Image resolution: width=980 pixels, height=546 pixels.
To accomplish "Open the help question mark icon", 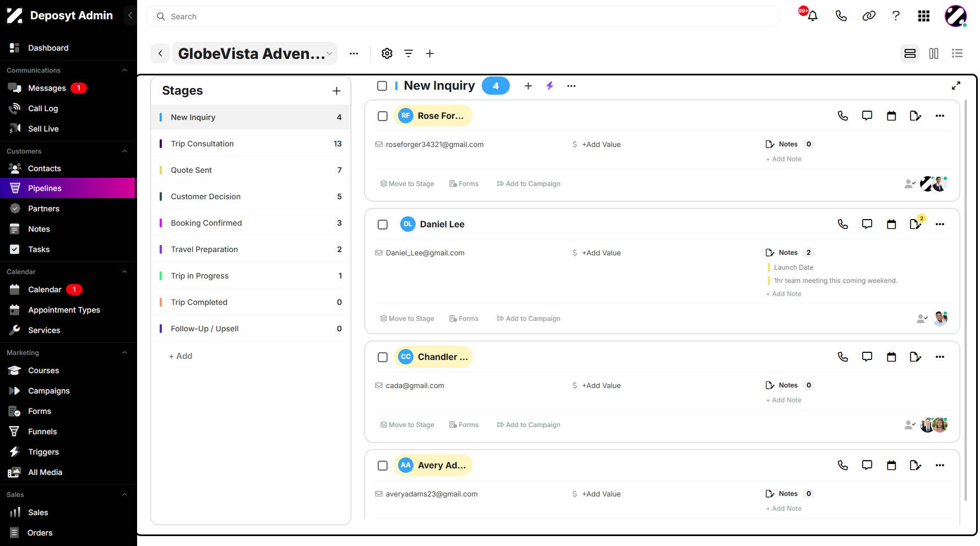I will tap(896, 16).
